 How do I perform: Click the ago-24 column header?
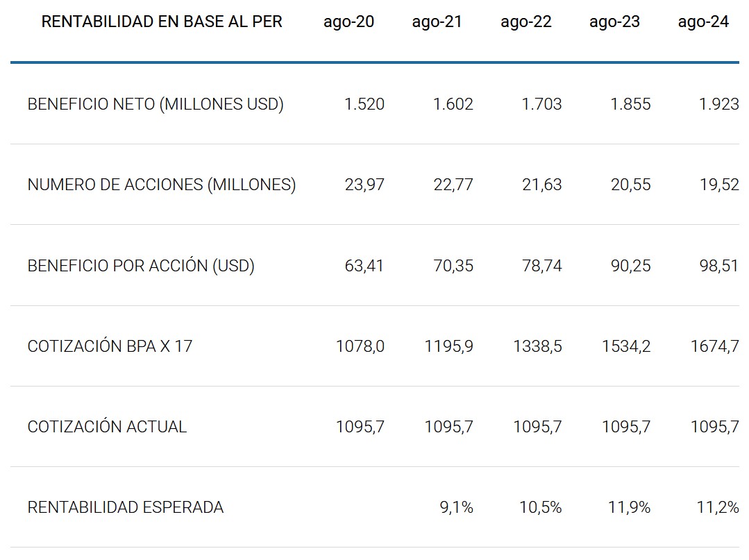[703, 22]
